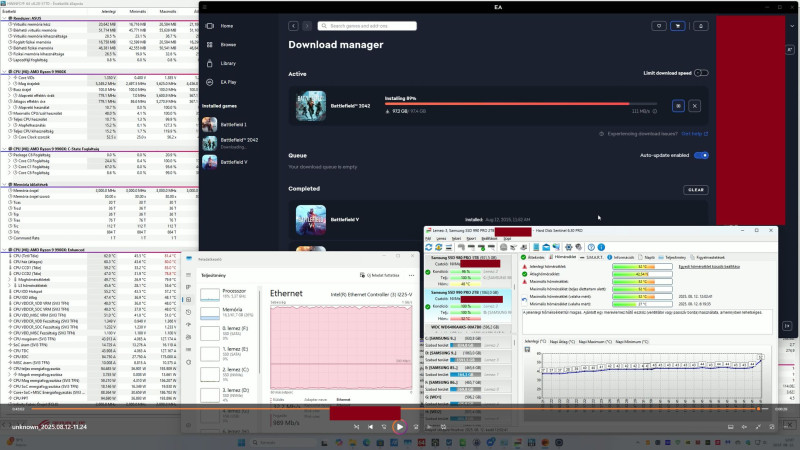Pause the Battlefield 2042 installation
The image size is (800, 450).
click(x=678, y=106)
